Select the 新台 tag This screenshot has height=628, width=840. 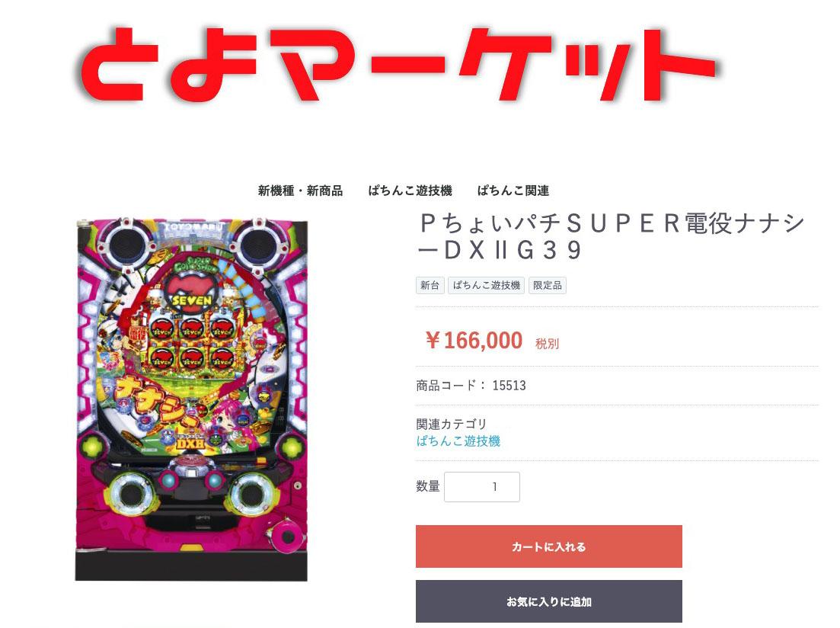point(430,285)
